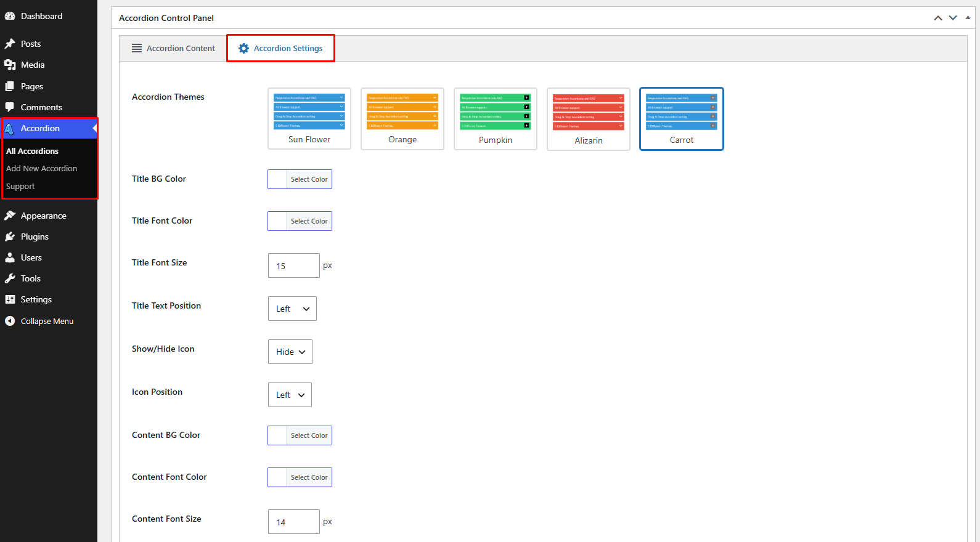Click the Pages document icon
The height and width of the screenshot is (542, 980).
(10, 86)
